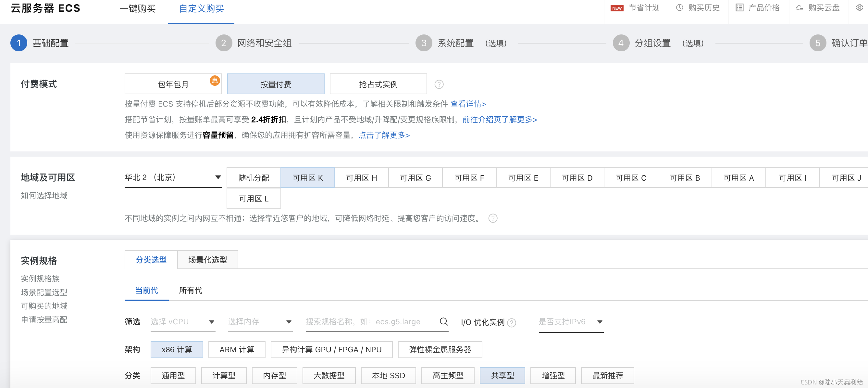Click help icon next to I/O 优化实例
This screenshot has height=388, width=868.
pyautogui.click(x=511, y=323)
